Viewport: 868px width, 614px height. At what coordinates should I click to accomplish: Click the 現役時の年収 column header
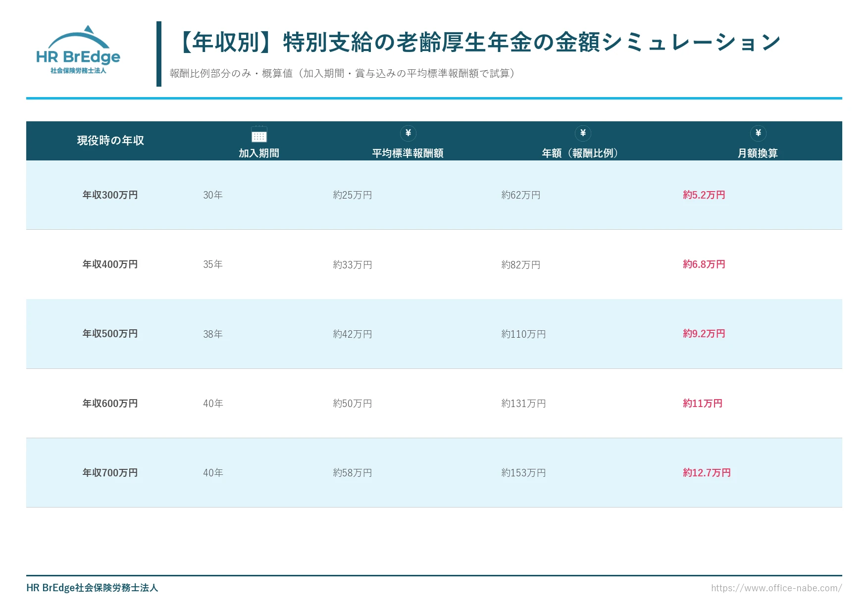tap(110, 141)
